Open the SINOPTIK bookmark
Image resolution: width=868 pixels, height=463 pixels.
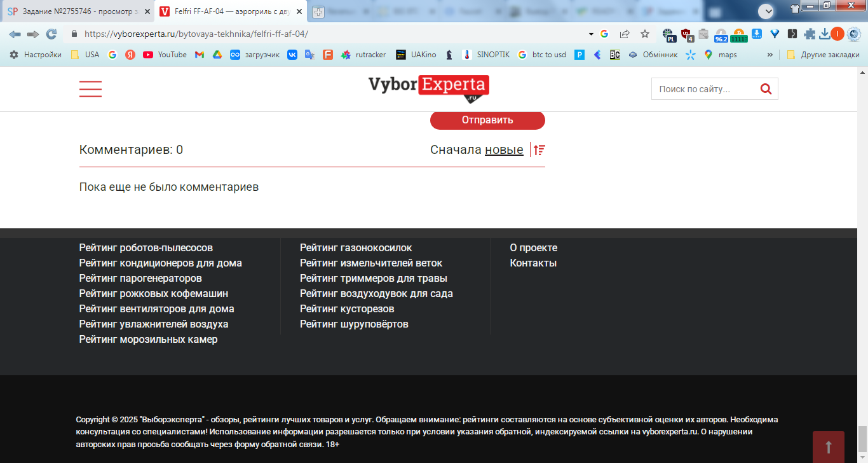[x=486, y=55]
